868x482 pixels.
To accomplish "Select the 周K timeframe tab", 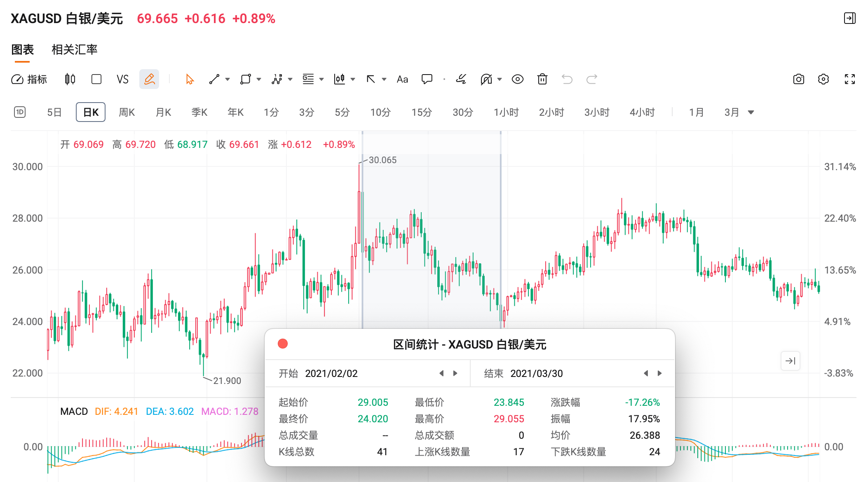I will pos(127,112).
